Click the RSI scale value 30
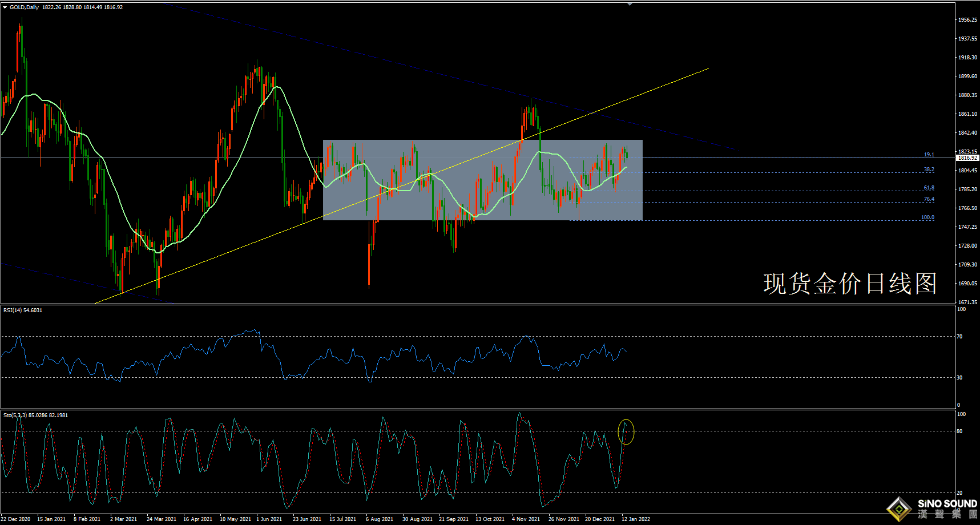Image resolution: width=980 pixels, height=525 pixels. pyautogui.click(x=960, y=378)
